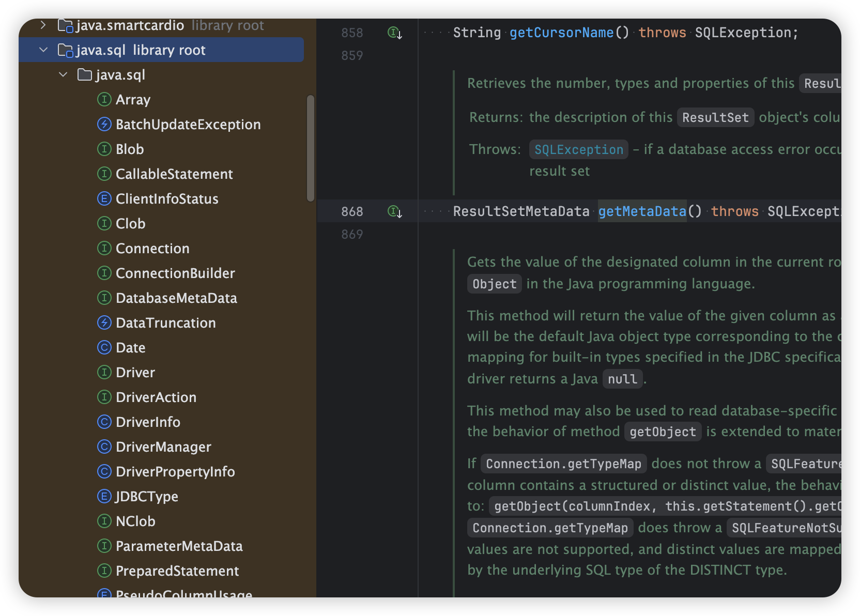Viewport: 860px width, 616px height.
Task: Click line number 859 in gutter
Action: coord(352,55)
